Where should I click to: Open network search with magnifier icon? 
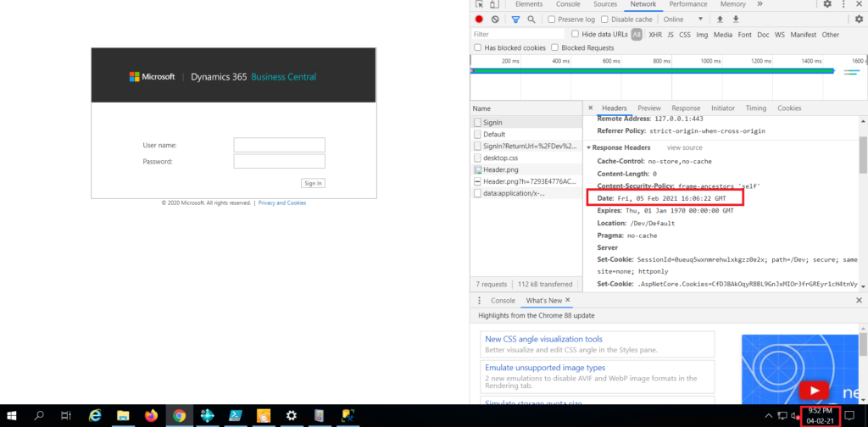pyautogui.click(x=531, y=19)
